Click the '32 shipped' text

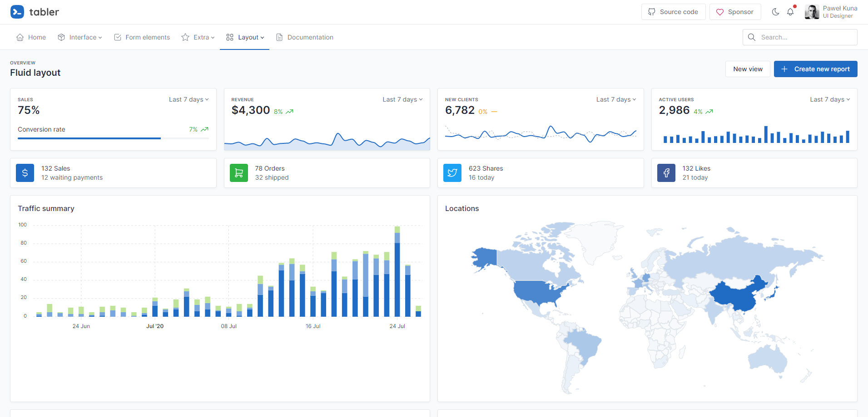tap(272, 177)
